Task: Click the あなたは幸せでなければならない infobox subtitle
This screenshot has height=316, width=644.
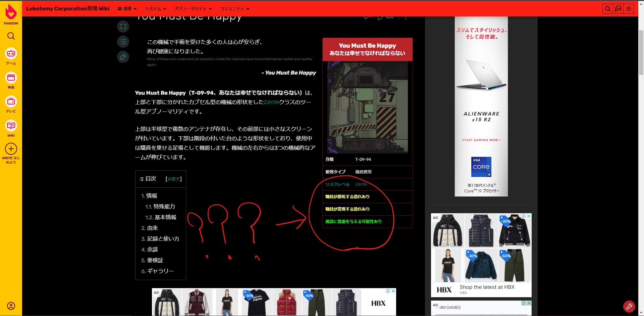Action: coord(367,53)
